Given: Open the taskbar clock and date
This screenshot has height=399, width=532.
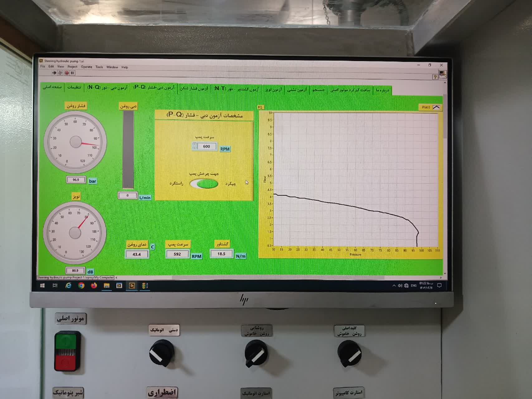Looking at the screenshot, I should click(426, 285).
